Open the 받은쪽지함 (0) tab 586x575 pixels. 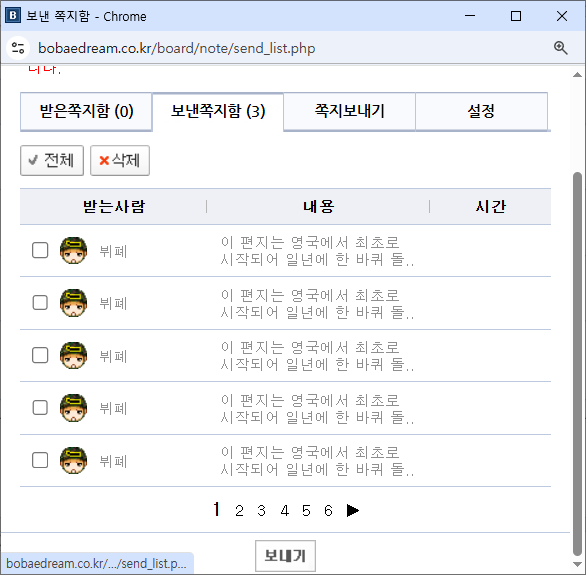point(86,111)
